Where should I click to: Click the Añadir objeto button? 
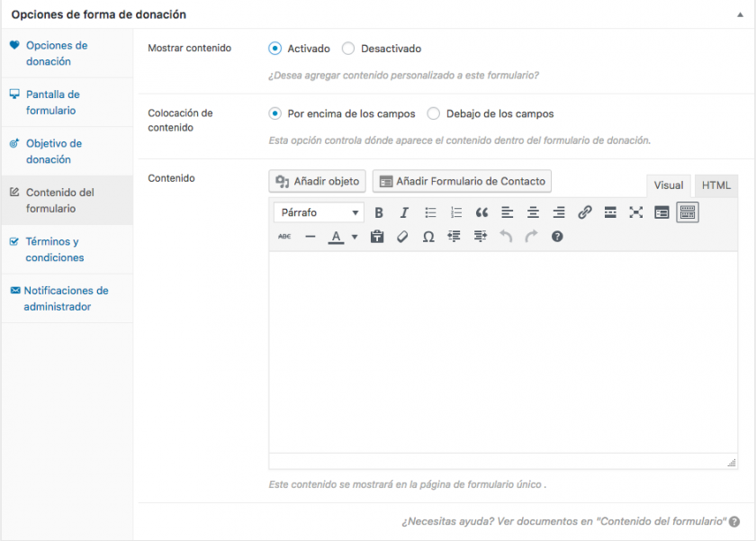(x=317, y=182)
